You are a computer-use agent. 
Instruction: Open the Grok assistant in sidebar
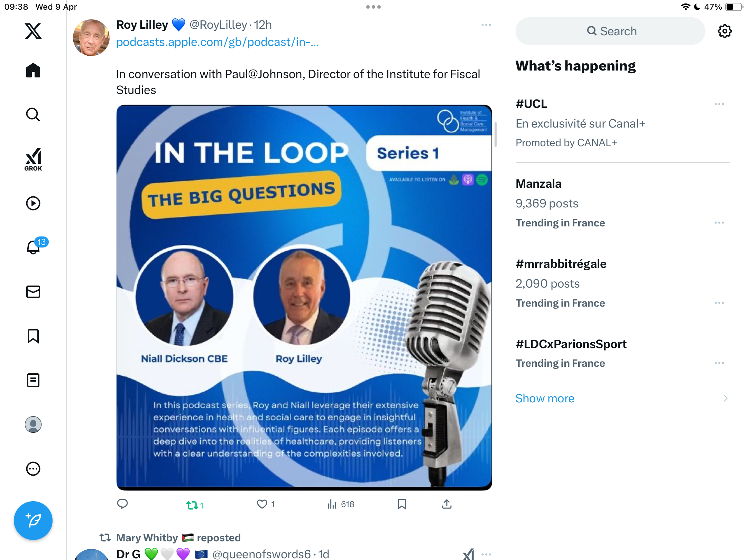pyautogui.click(x=33, y=159)
